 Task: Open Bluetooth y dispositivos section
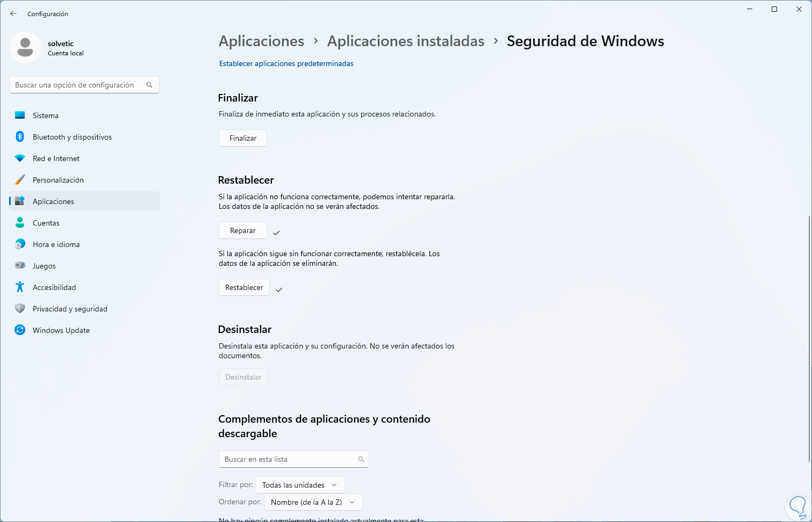click(x=84, y=137)
